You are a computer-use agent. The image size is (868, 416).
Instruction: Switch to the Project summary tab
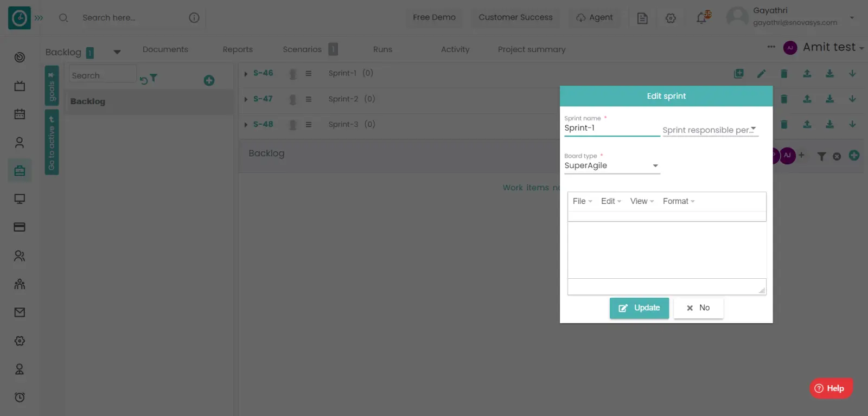532,49
